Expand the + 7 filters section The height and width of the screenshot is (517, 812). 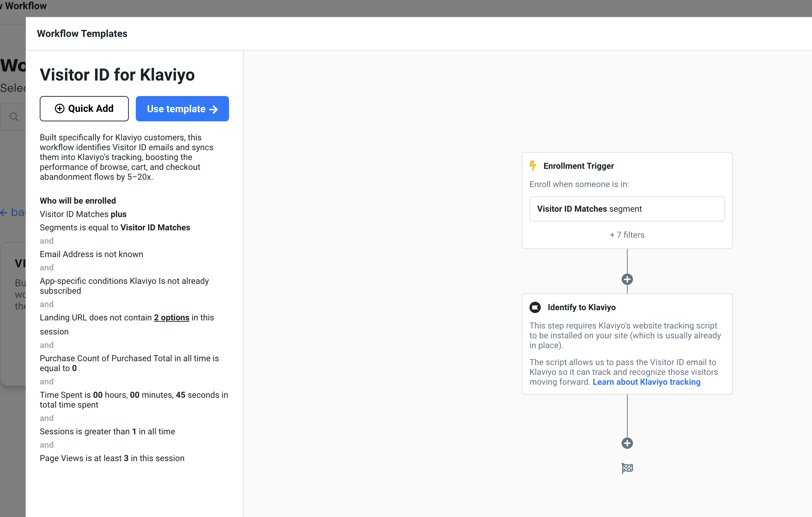627,235
